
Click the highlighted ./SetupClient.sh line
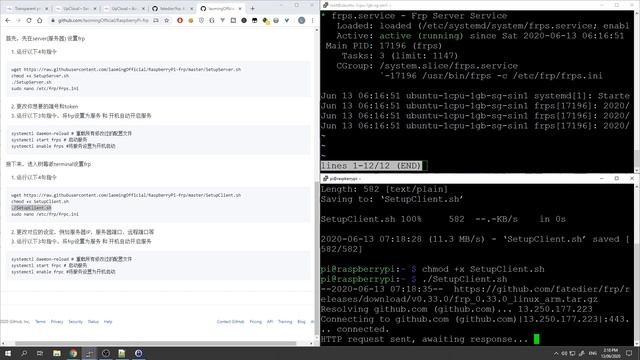pos(31,208)
